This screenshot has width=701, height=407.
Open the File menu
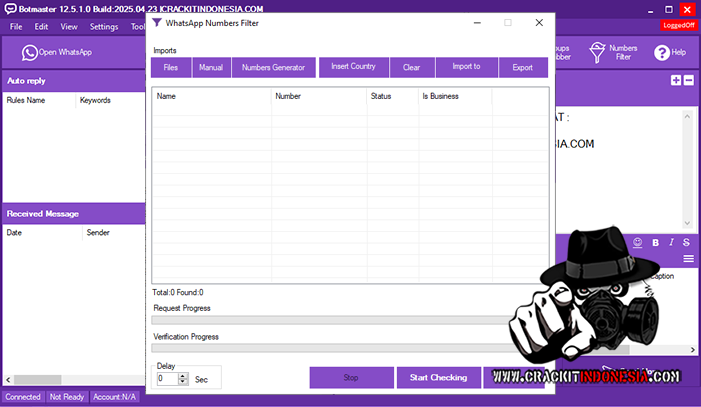tap(16, 26)
